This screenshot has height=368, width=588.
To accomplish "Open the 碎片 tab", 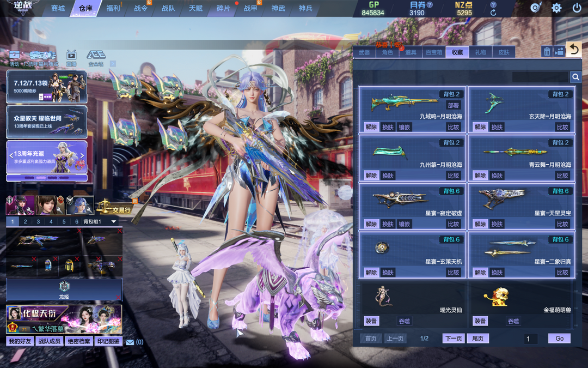I will [x=223, y=8].
